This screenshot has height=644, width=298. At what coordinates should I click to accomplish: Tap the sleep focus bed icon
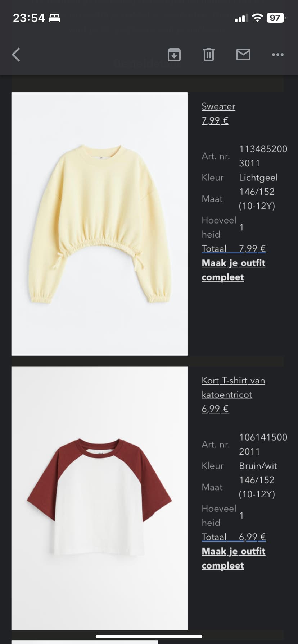(x=54, y=18)
